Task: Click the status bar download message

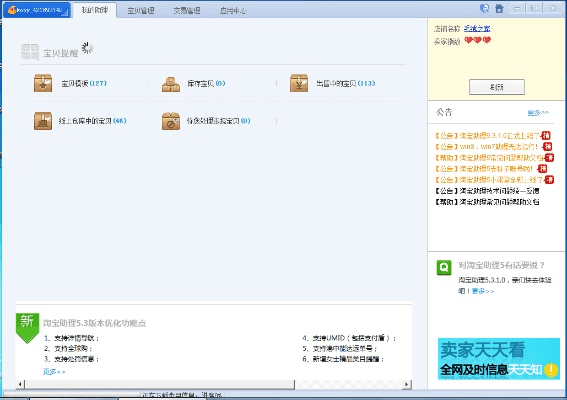Action: [x=182, y=395]
